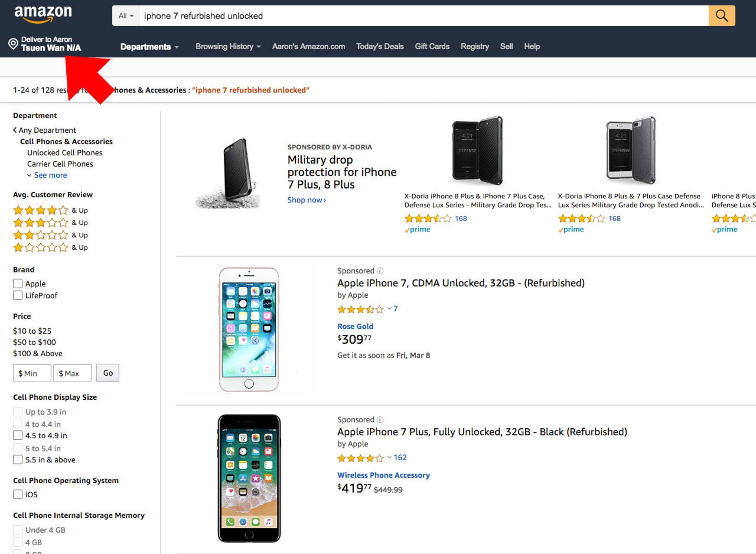Tick the 5.5 in & above display size
This screenshot has width=756, height=554.
pos(18,460)
